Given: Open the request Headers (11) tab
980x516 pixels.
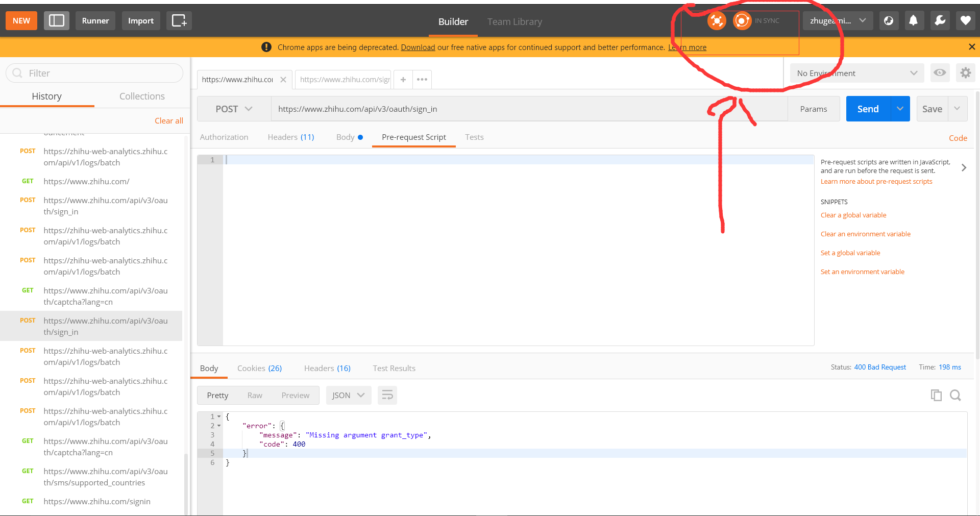Looking at the screenshot, I should (291, 137).
